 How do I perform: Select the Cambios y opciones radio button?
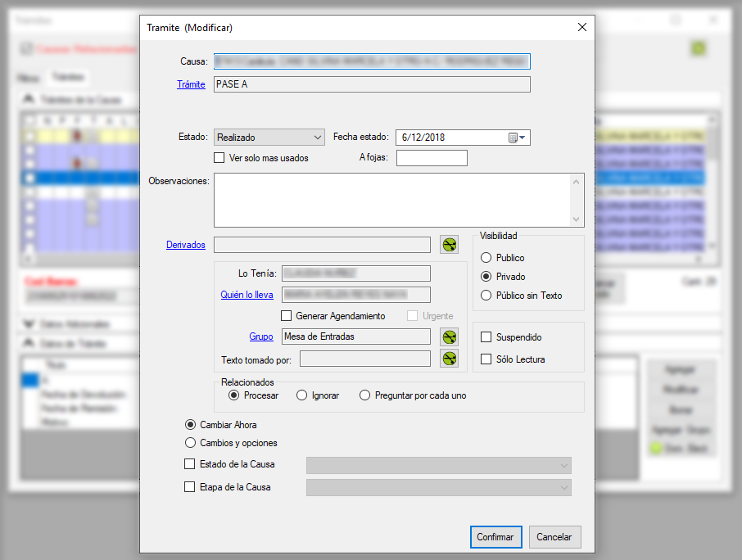pyautogui.click(x=191, y=443)
